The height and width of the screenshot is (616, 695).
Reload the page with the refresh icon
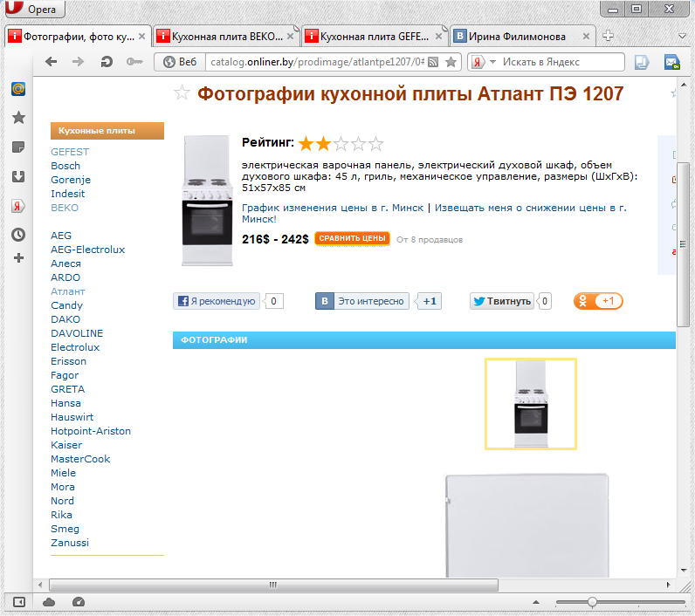pos(107,62)
